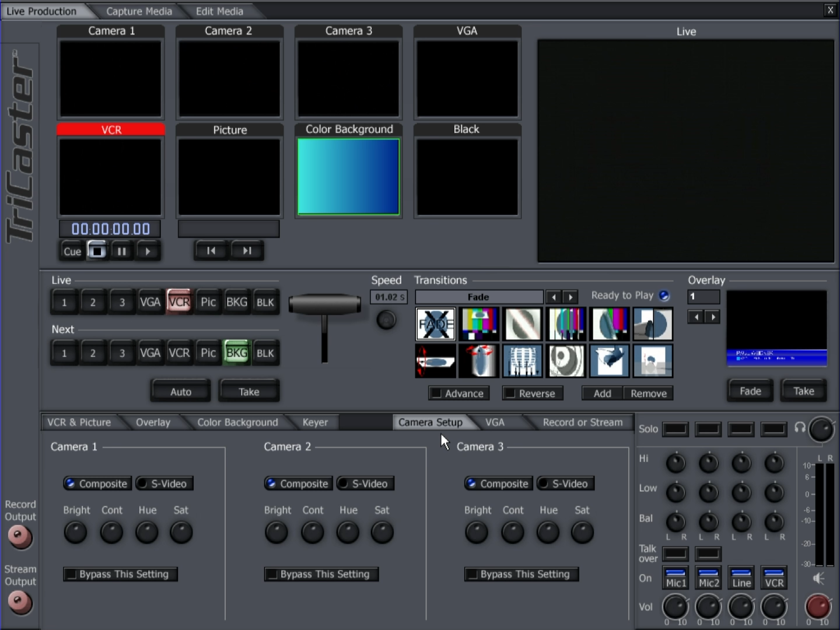Check Camera 1 Bypass This Setting
This screenshot has height=630, width=840.
[x=120, y=574]
